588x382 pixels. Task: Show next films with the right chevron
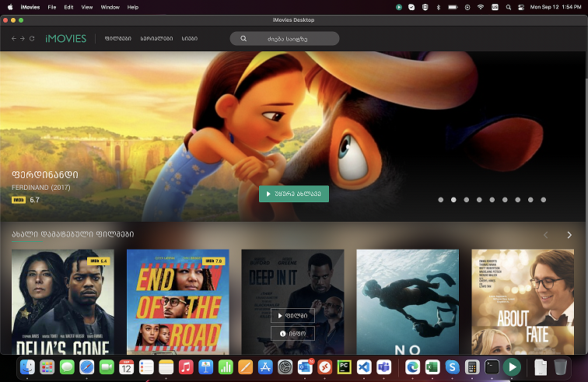point(569,235)
